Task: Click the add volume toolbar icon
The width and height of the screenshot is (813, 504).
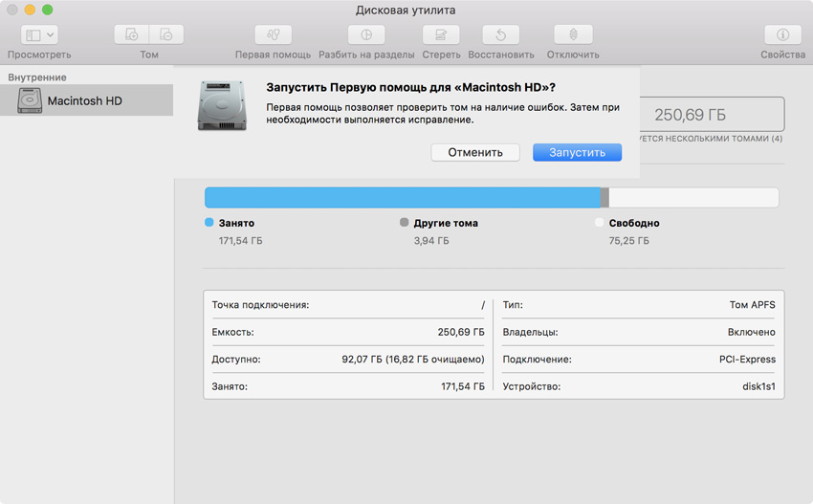Action: click(132, 35)
